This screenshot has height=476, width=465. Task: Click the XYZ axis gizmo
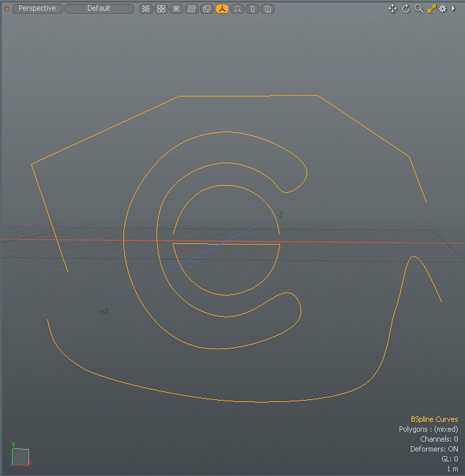tap(20, 455)
